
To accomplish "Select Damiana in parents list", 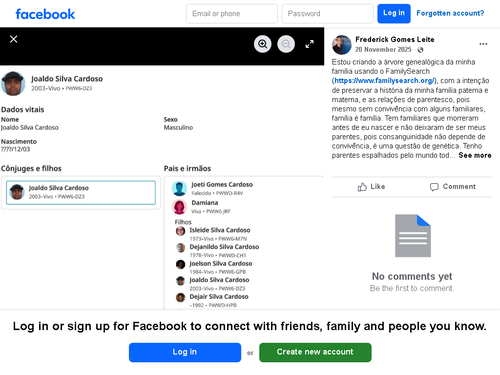I will (x=205, y=203).
